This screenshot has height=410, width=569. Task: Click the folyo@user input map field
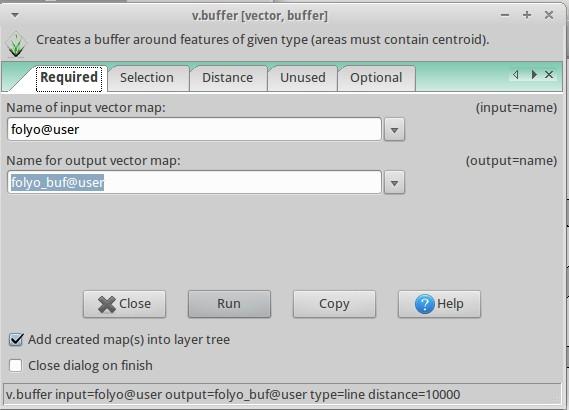195,130
